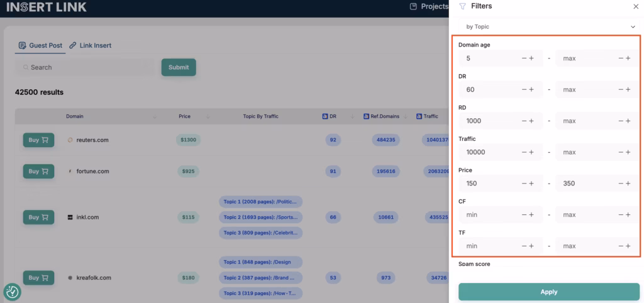Click the Ref.Domains value 195616
644x303 pixels.
pos(386,171)
